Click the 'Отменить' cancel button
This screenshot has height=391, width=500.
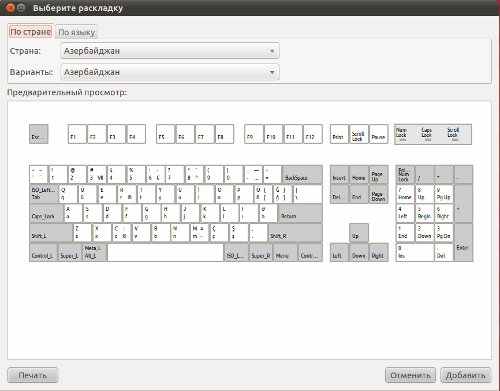coord(410,375)
